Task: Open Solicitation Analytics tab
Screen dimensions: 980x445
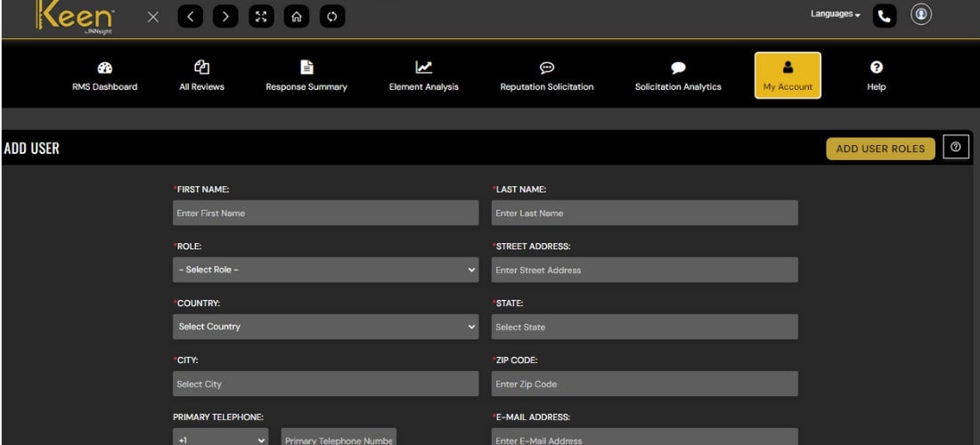Action: point(678,77)
